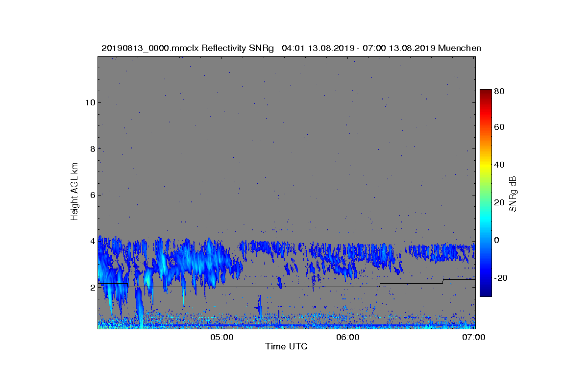The image size is (588, 392).
Task: Click the height tick label 10
Action: pos(89,102)
